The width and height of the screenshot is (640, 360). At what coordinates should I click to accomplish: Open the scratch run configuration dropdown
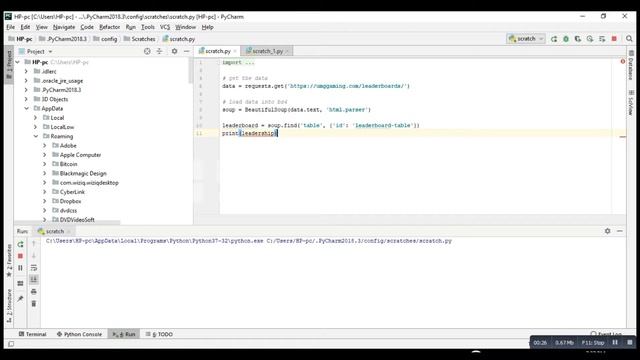526,39
